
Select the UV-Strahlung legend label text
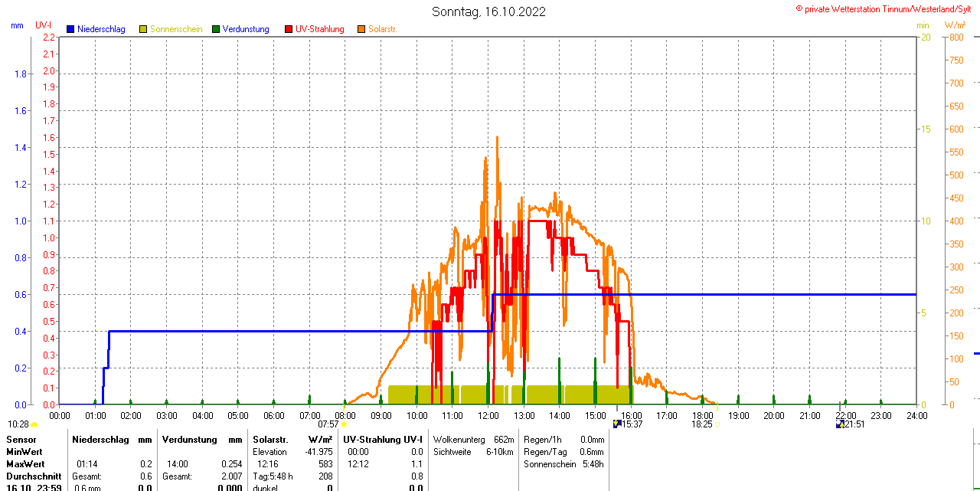pyautogui.click(x=319, y=29)
